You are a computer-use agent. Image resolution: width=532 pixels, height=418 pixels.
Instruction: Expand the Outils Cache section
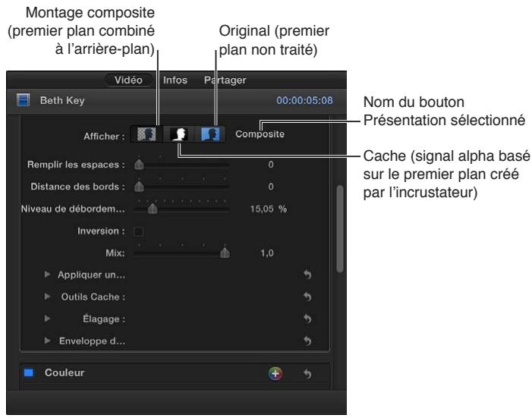tap(47, 297)
